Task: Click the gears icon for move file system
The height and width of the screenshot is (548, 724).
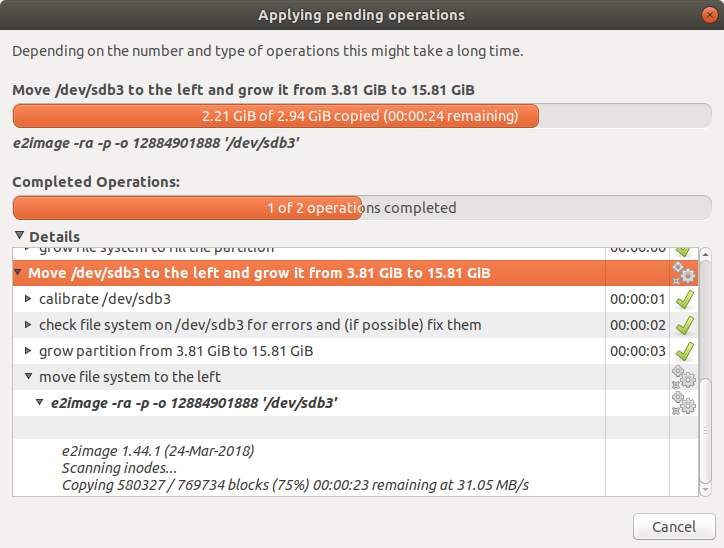Action: (684, 377)
